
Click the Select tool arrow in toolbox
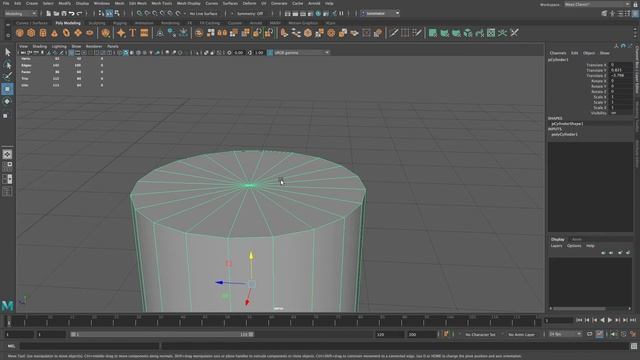click(x=7, y=52)
